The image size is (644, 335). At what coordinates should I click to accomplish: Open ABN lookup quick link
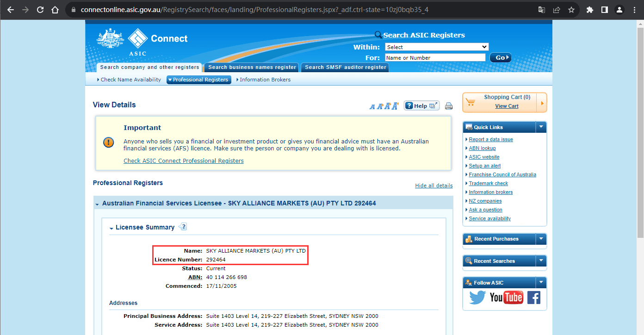pos(482,148)
